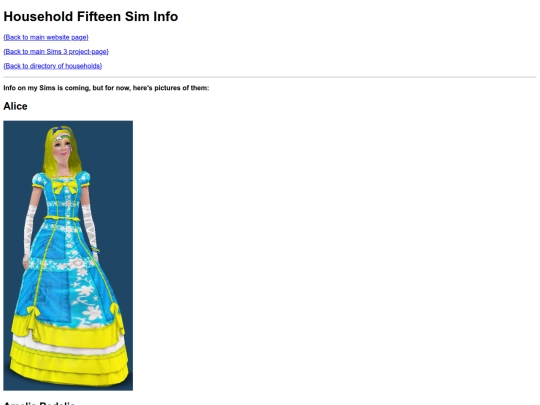Click the horizontal divider line below the links
Image resolution: width=540 pixels, height=405 pixels.
click(270, 77)
